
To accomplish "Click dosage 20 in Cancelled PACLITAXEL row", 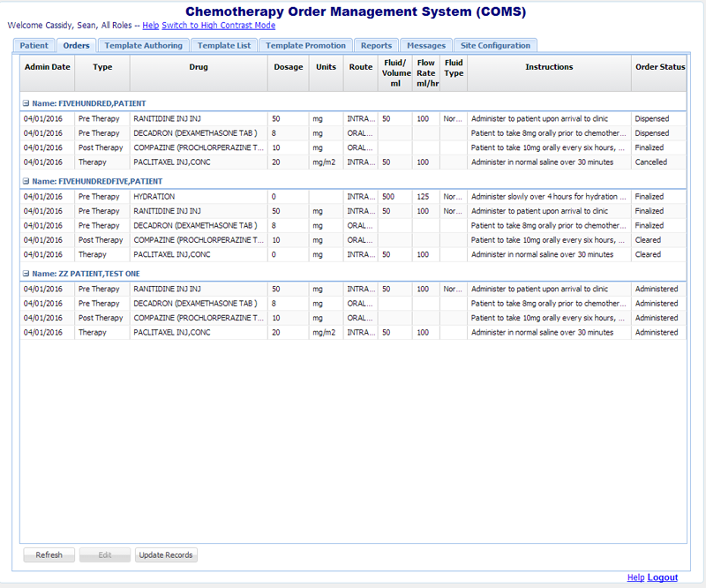I will pos(289,162).
